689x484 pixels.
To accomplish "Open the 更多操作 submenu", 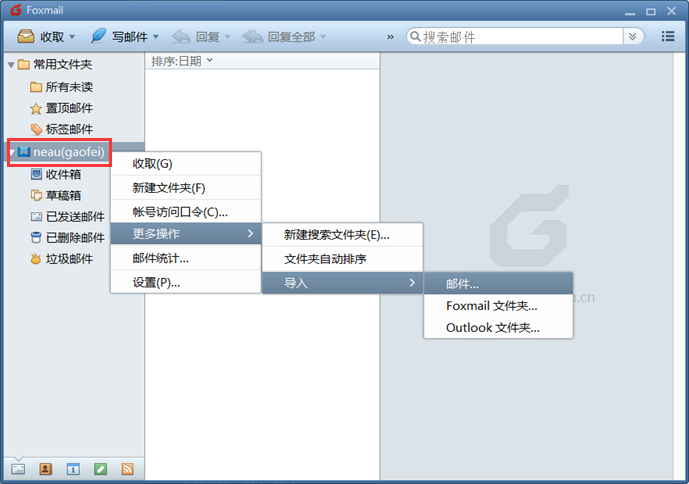I will [186, 234].
